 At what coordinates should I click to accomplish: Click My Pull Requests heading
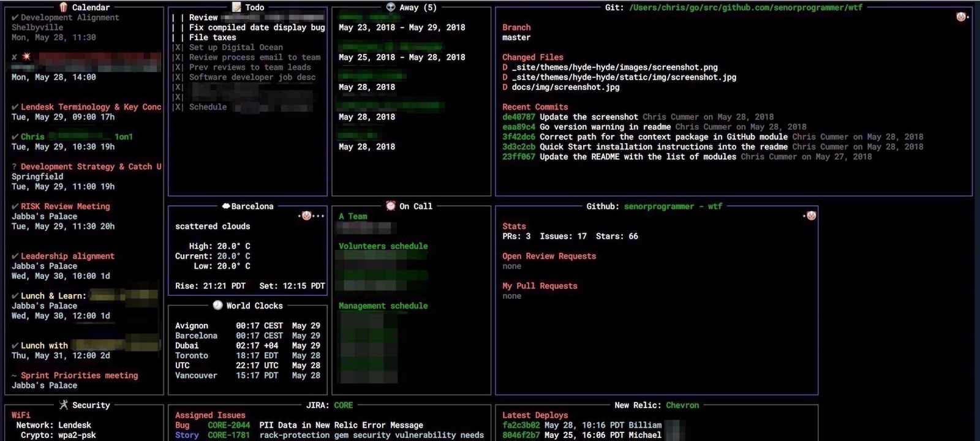[540, 286]
